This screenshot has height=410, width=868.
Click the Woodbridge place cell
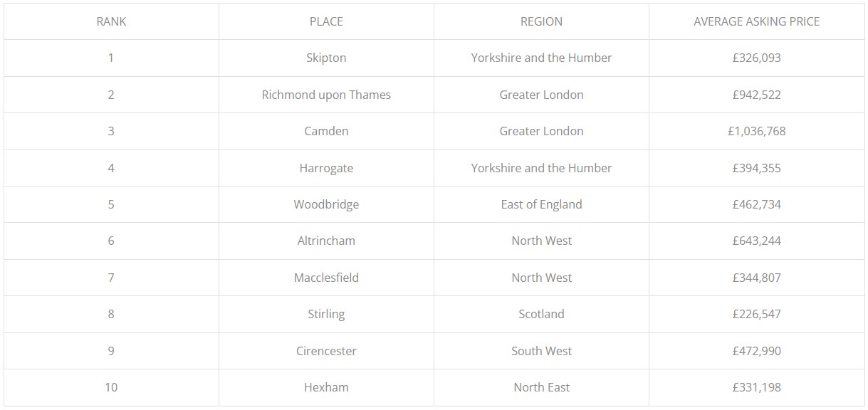pos(326,204)
